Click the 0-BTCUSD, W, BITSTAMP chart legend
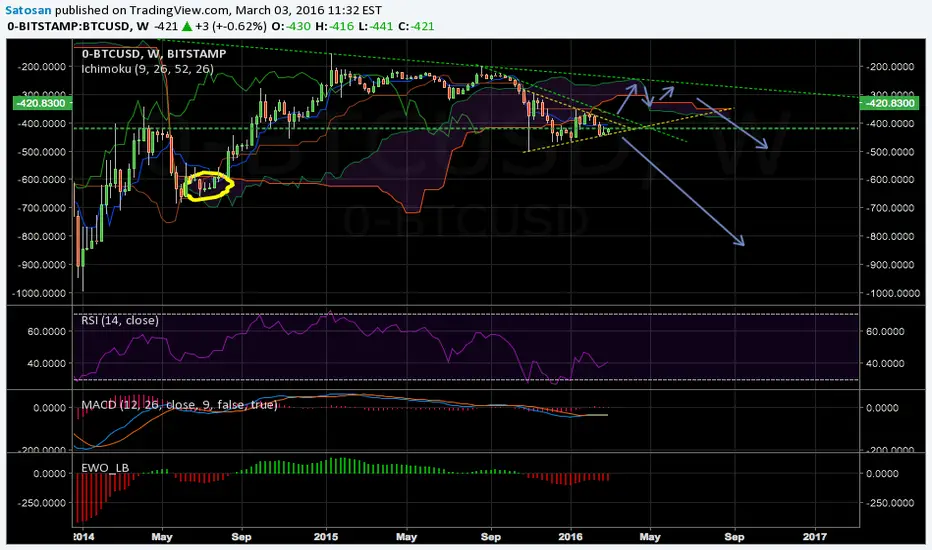The height and width of the screenshot is (550, 932). (x=154, y=54)
